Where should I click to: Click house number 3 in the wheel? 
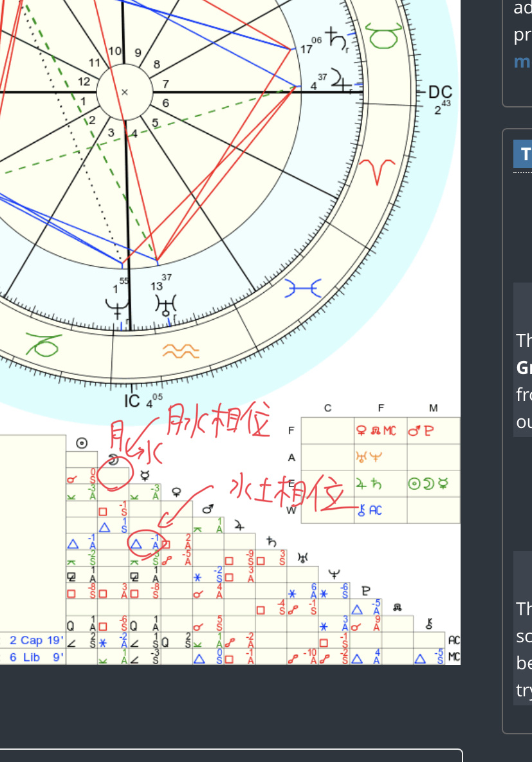pos(111,132)
